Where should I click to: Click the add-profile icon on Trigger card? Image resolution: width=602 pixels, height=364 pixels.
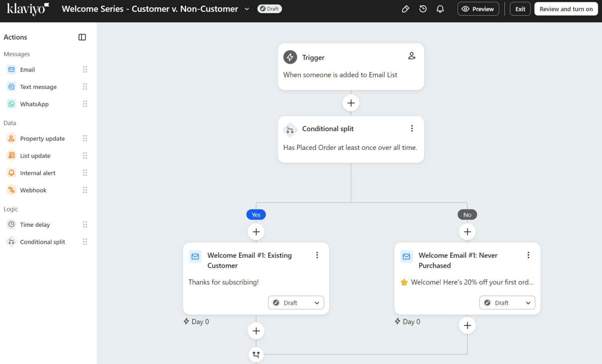412,56
